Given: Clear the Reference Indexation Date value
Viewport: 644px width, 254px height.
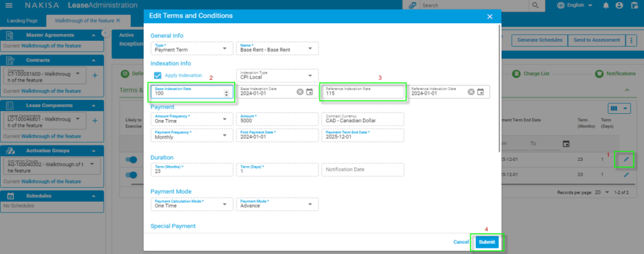Looking at the screenshot, I should pyautogui.click(x=471, y=92).
